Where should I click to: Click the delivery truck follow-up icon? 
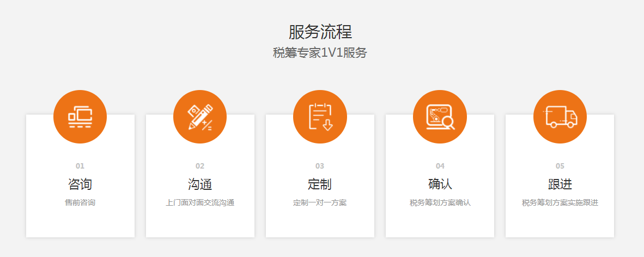[x=560, y=117]
